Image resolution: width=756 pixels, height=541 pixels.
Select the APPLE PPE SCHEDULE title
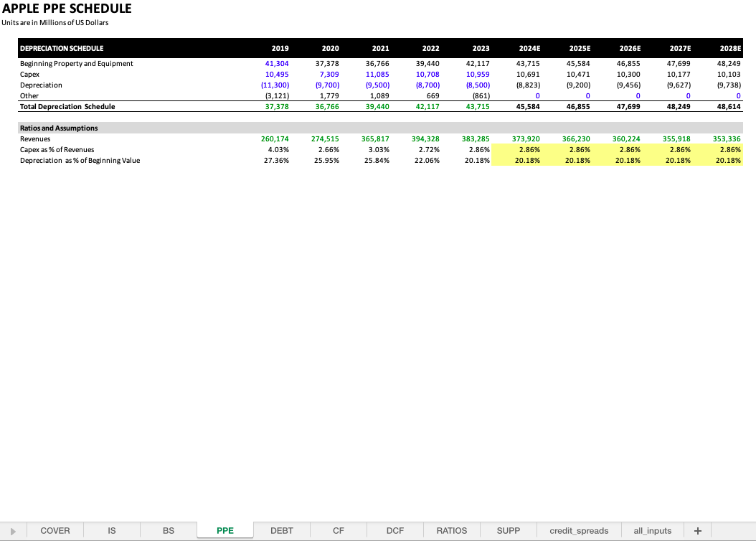pyautogui.click(x=67, y=9)
